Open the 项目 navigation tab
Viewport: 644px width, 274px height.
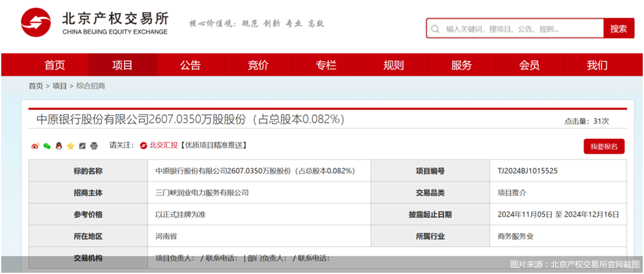pyautogui.click(x=122, y=65)
